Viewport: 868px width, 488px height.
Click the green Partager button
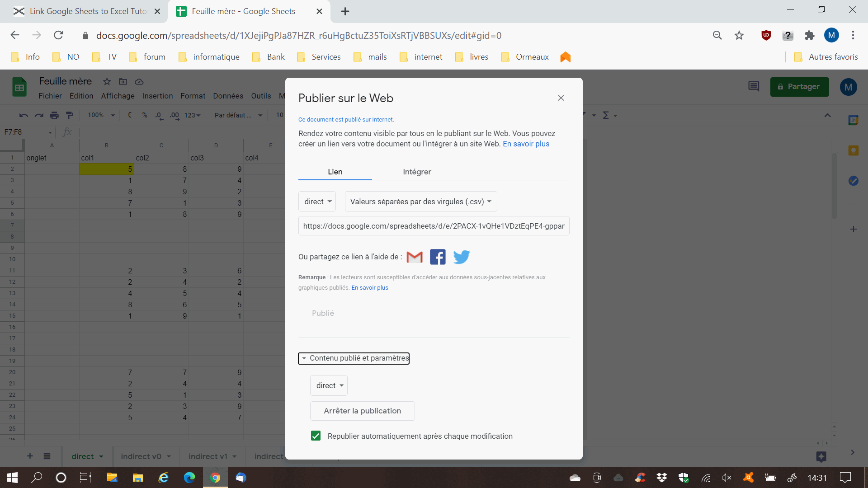pos(799,86)
